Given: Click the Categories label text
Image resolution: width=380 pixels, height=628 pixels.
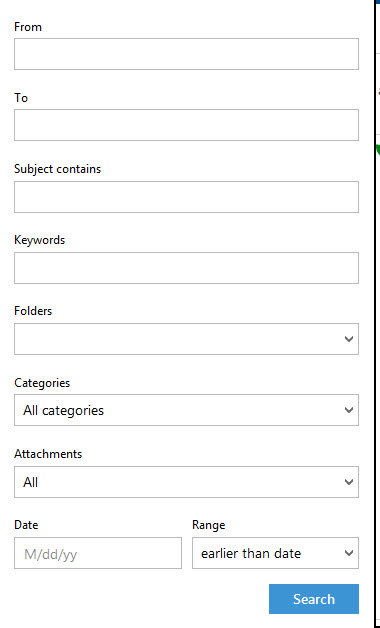Looking at the screenshot, I should [x=42, y=383].
